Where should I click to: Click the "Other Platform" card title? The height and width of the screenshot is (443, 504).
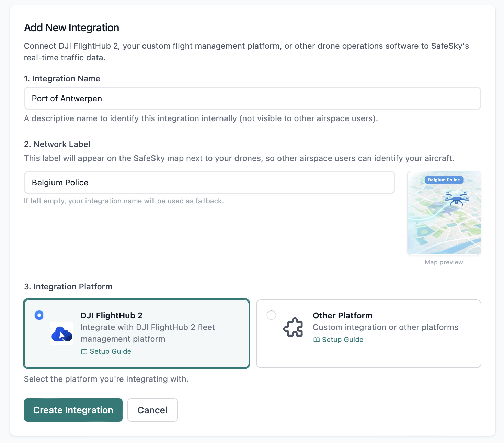(x=343, y=316)
